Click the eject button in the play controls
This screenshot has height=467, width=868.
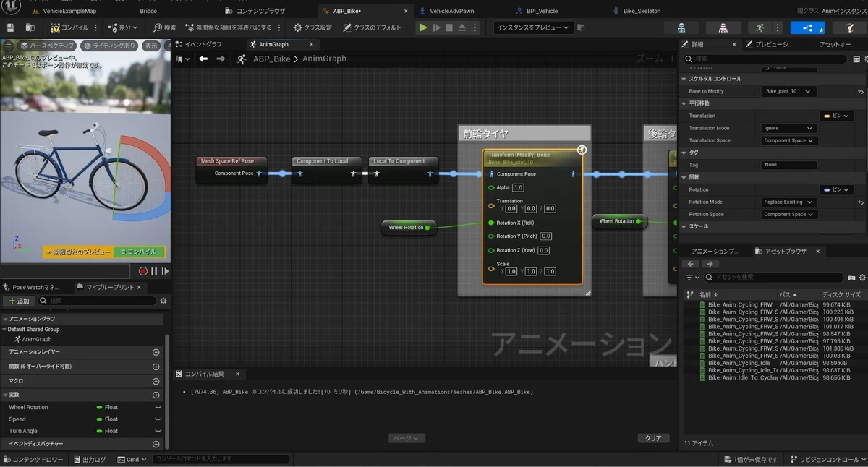pos(461,27)
